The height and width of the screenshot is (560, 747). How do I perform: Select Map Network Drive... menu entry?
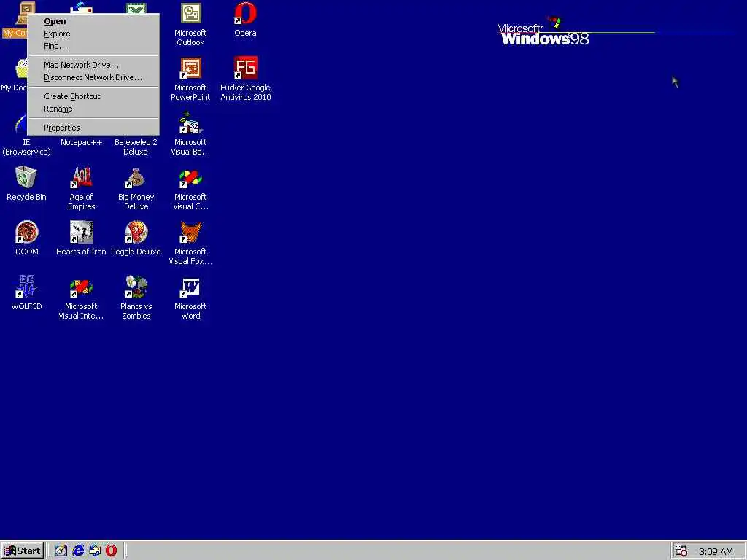93,65
